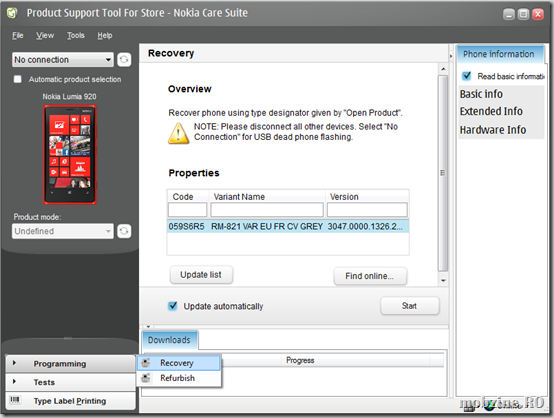Image resolution: width=554 pixels, height=418 pixels.
Task: Click the Refurbish submenu icon
Action: (146, 378)
